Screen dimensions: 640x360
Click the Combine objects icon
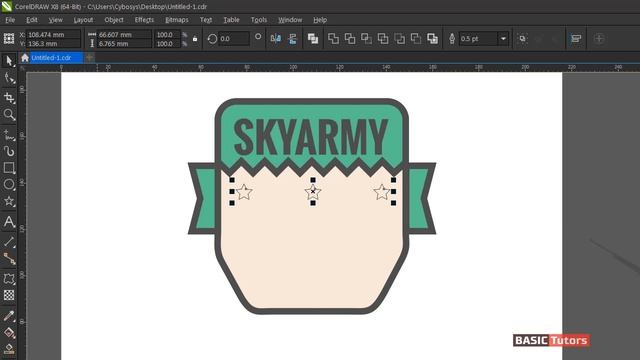pyautogui.click(x=313, y=38)
